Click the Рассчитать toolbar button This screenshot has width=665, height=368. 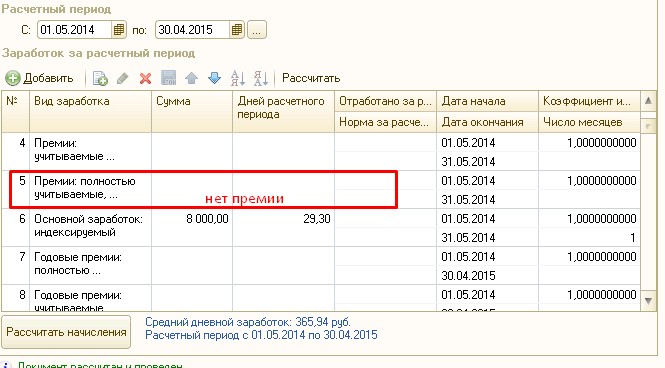311,78
